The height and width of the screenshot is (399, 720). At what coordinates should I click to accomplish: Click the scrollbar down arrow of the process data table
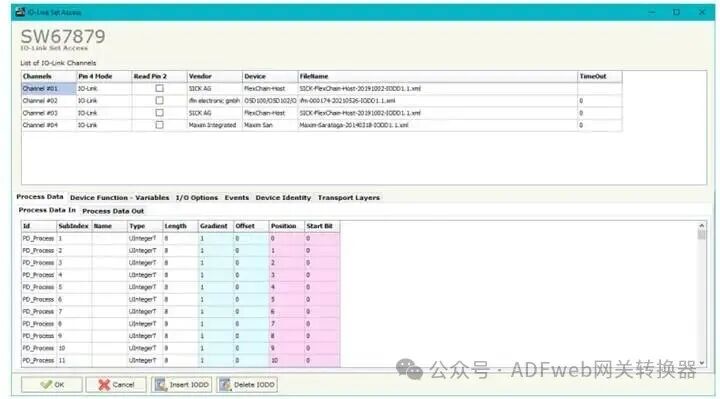point(701,363)
